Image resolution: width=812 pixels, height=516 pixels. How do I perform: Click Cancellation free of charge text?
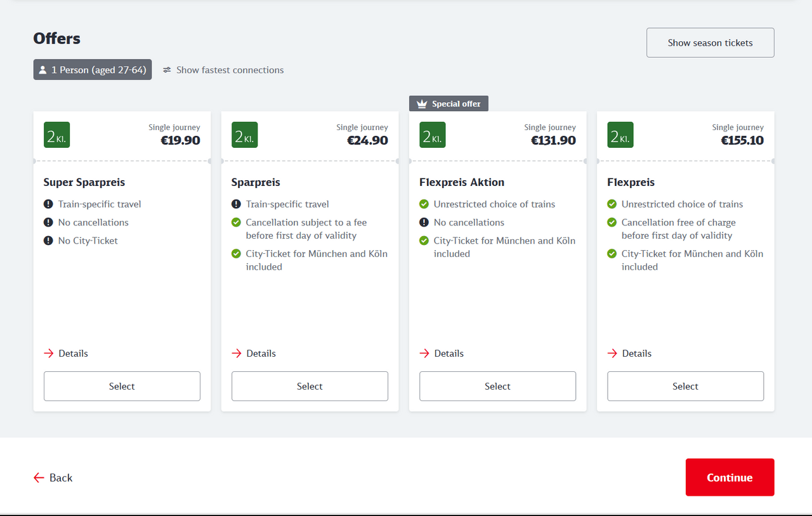[679, 229]
